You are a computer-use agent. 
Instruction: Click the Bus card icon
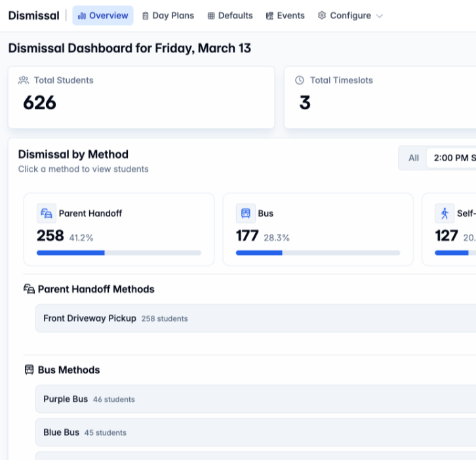(246, 214)
